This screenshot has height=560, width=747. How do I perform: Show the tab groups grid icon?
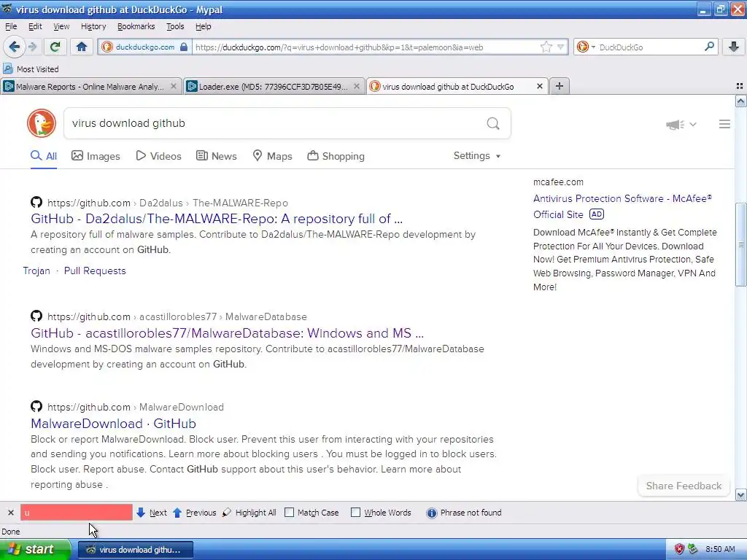tap(740, 86)
